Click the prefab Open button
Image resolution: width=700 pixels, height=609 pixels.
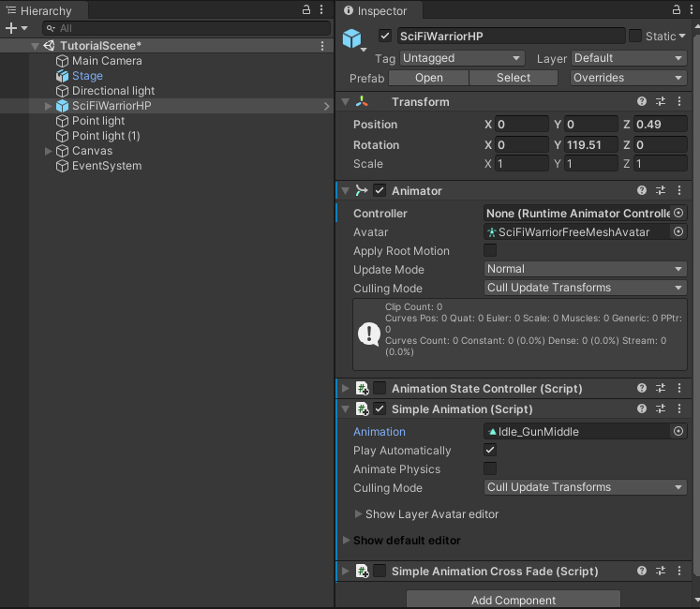pos(428,78)
